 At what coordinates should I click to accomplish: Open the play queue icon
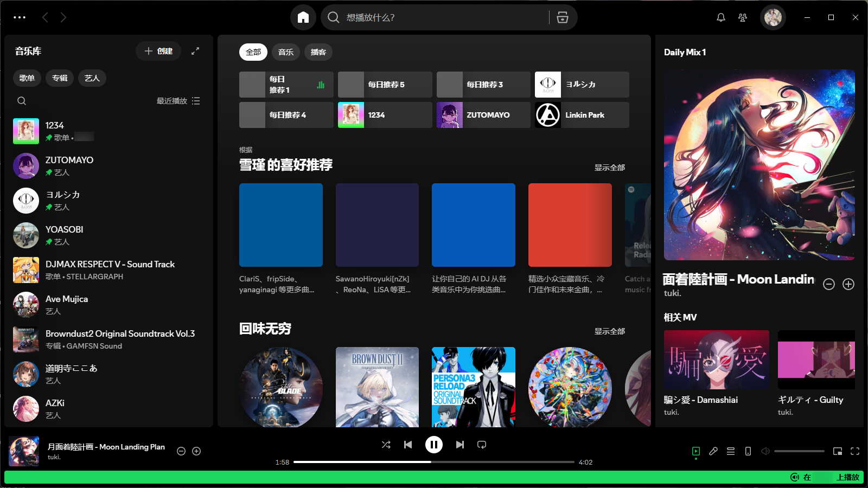[x=731, y=451]
